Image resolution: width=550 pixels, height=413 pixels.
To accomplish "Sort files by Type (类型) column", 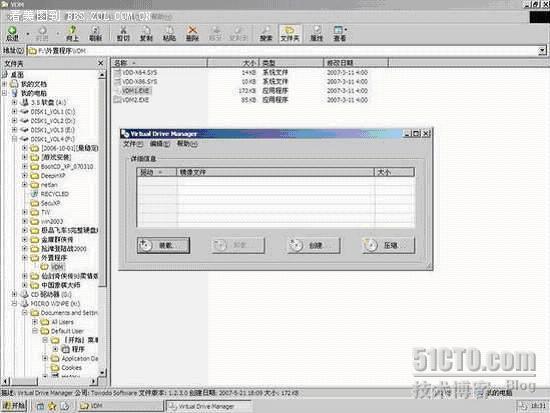I will click(291, 63).
